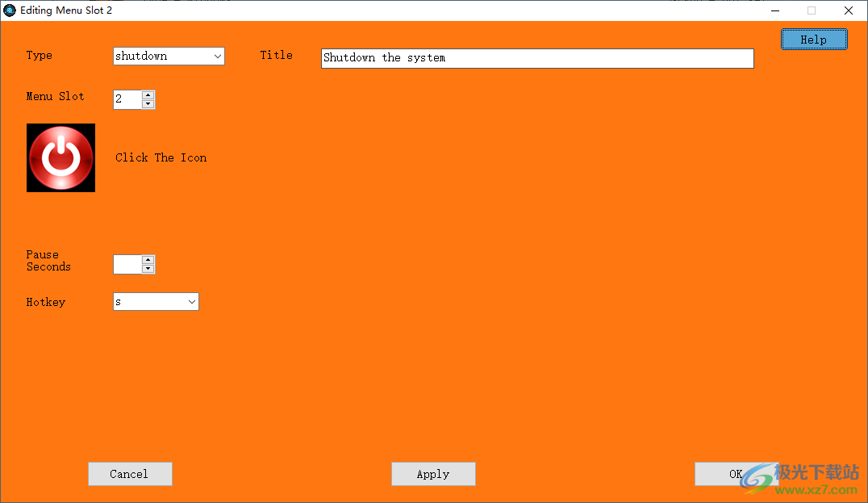Click inside the Title text field

click(x=536, y=58)
